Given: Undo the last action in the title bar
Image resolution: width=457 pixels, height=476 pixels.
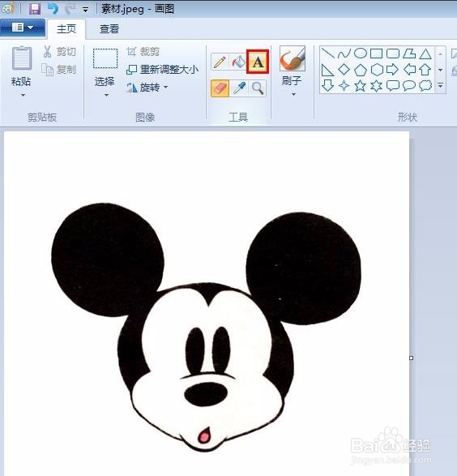Looking at the screenshot, I should 53,9.
